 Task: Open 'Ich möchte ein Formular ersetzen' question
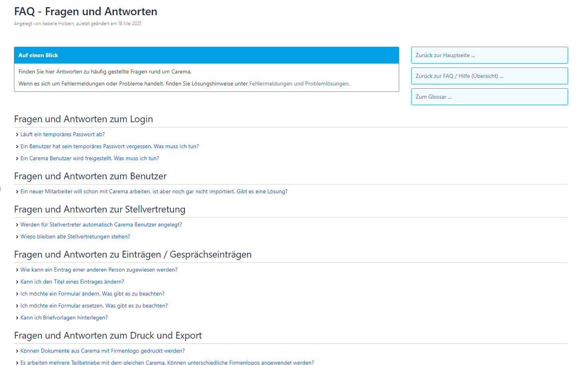(94, 306)
